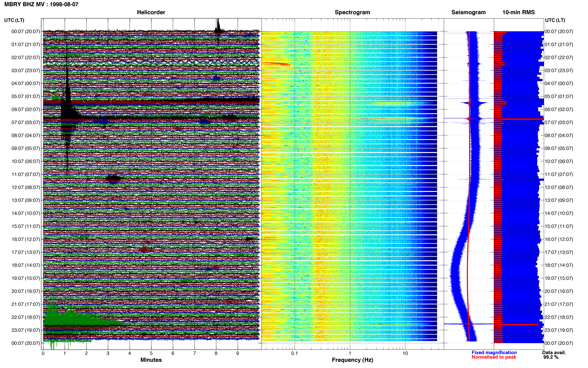Click the right 18:07 (14:07) time label
Screen dimensions: 588x368
559,265
